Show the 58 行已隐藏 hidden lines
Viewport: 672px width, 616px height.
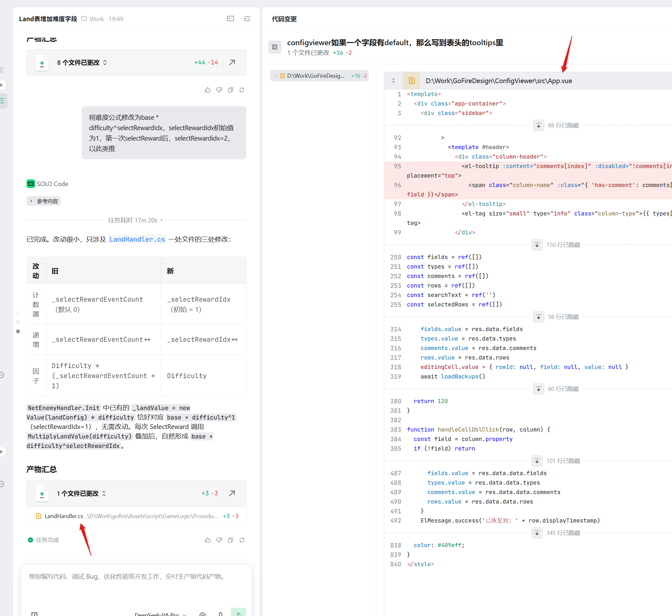pos(538,317)
